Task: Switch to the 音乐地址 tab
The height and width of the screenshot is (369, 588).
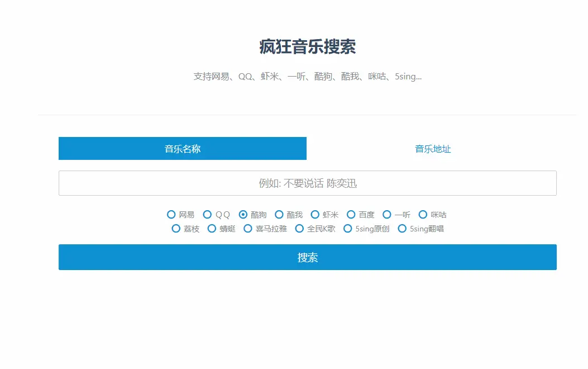Action: click(x=432, y=149)
